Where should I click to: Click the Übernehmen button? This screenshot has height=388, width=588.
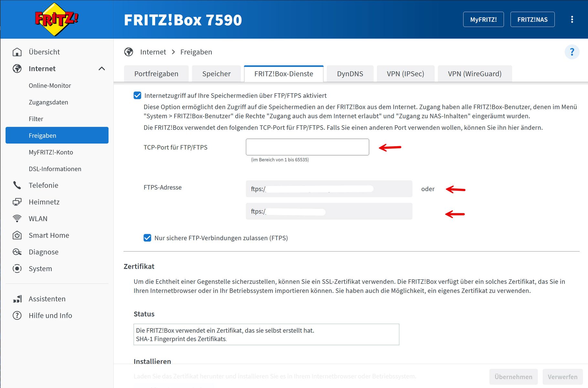click(513, 377)
